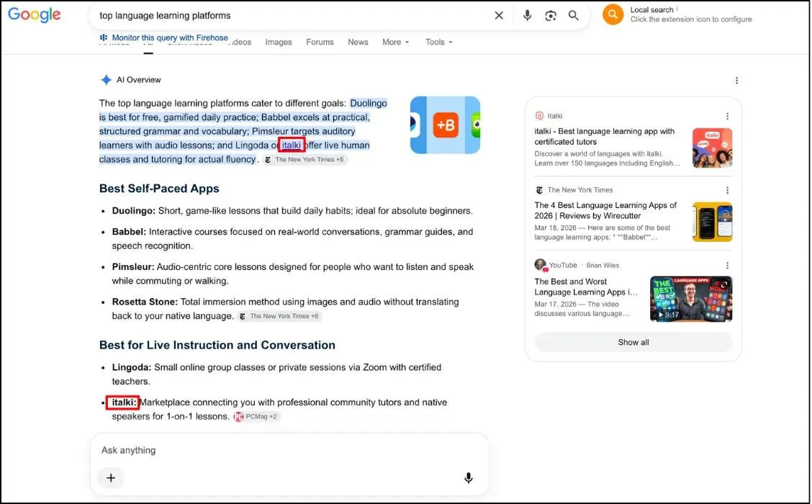Clear the search query with X
This screenshot has height=504, width=812.
[x=499, y=16]
